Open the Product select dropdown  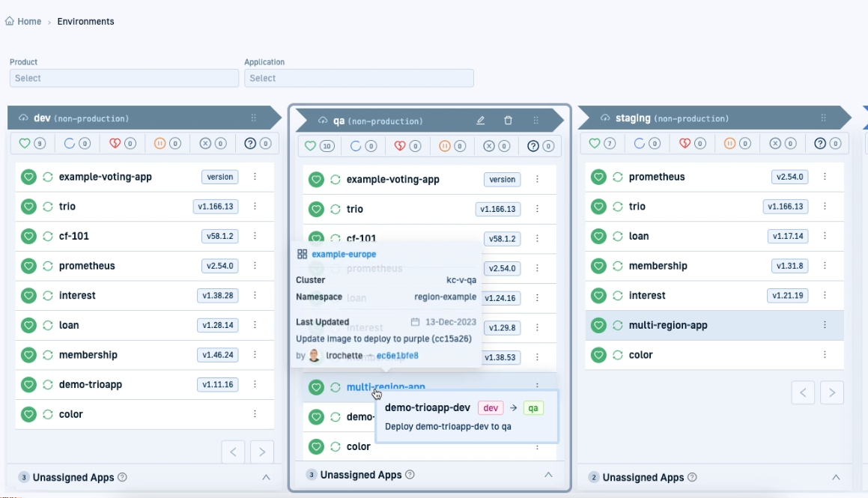[124, 78]
